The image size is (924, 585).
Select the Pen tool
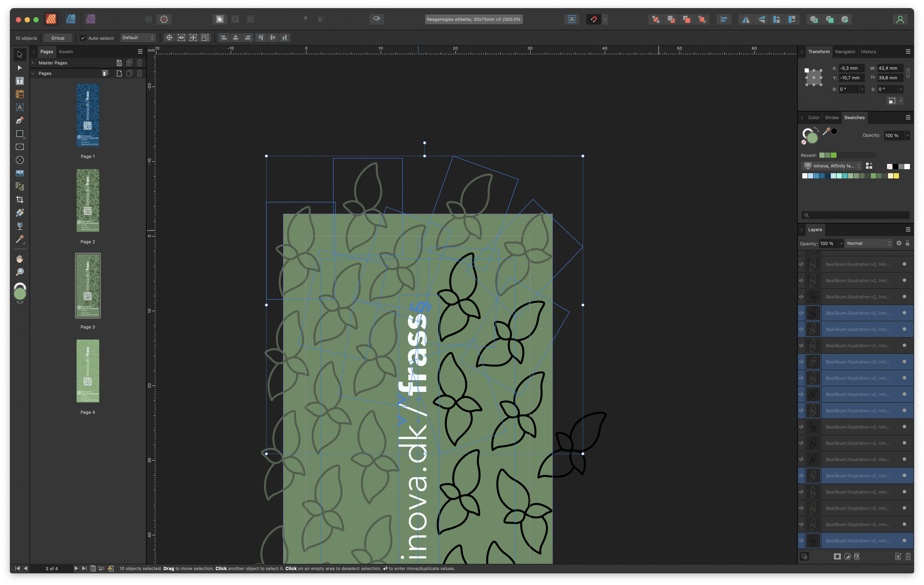pyautogui.click(x=20, y=120)
